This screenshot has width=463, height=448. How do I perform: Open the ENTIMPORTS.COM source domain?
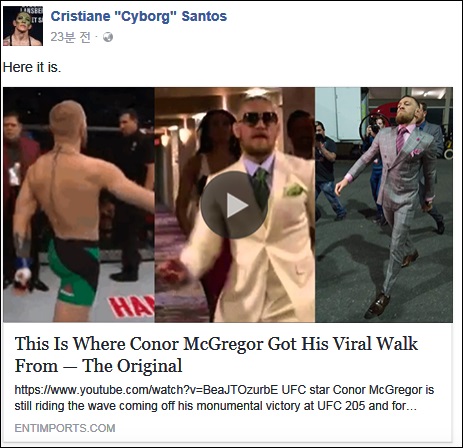pos(65,428)
